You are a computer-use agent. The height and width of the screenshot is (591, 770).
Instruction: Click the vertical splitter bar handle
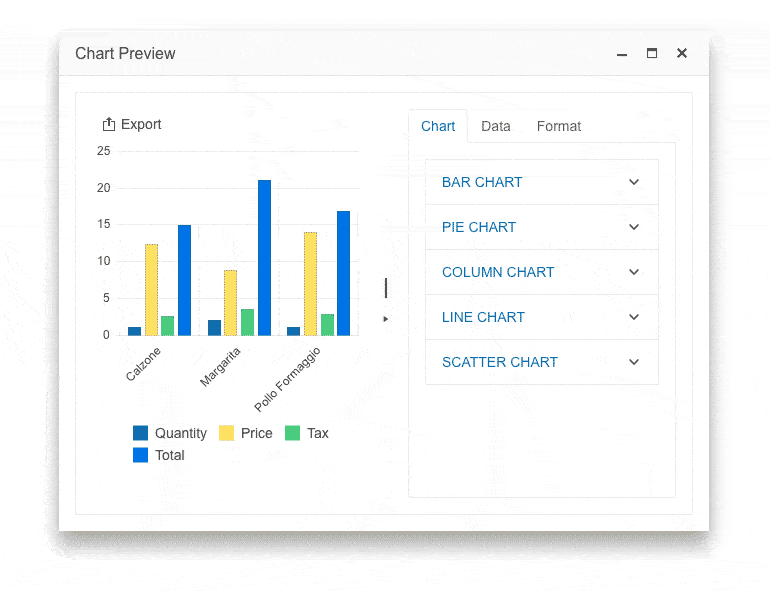point(386,288)
